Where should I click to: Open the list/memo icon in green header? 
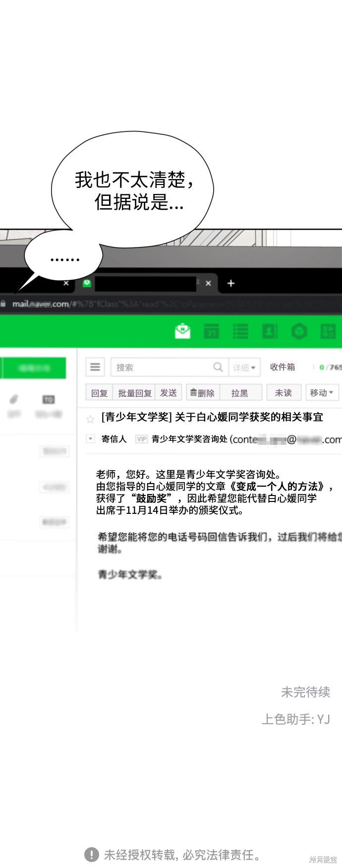[x=240, y=331]
